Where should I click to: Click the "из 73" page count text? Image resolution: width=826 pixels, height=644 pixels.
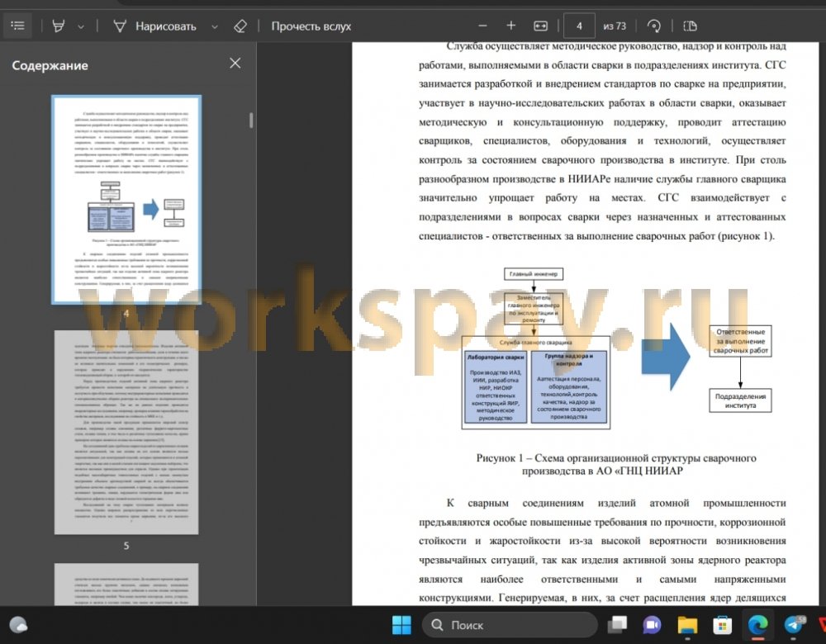tap(615, 26)
